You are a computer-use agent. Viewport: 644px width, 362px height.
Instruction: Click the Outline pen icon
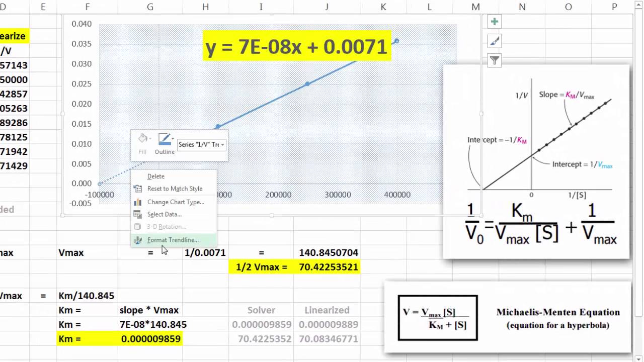(x=164, y=139)
